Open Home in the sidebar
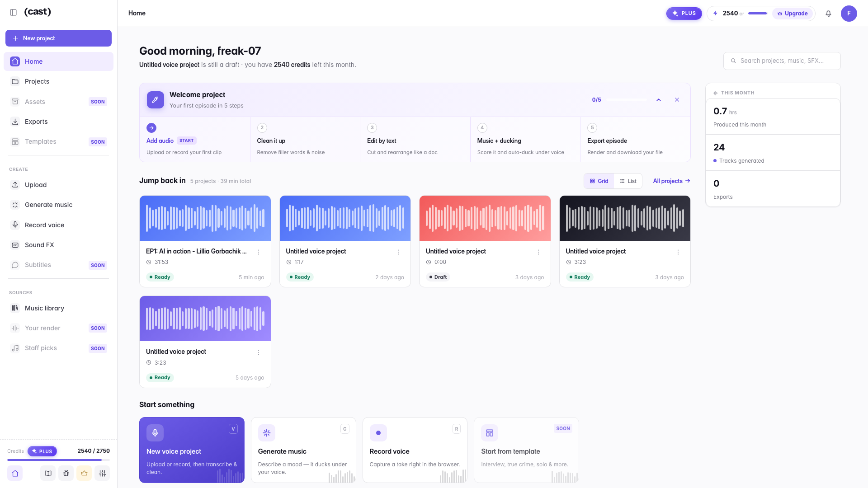 click(x=58, y=61)
